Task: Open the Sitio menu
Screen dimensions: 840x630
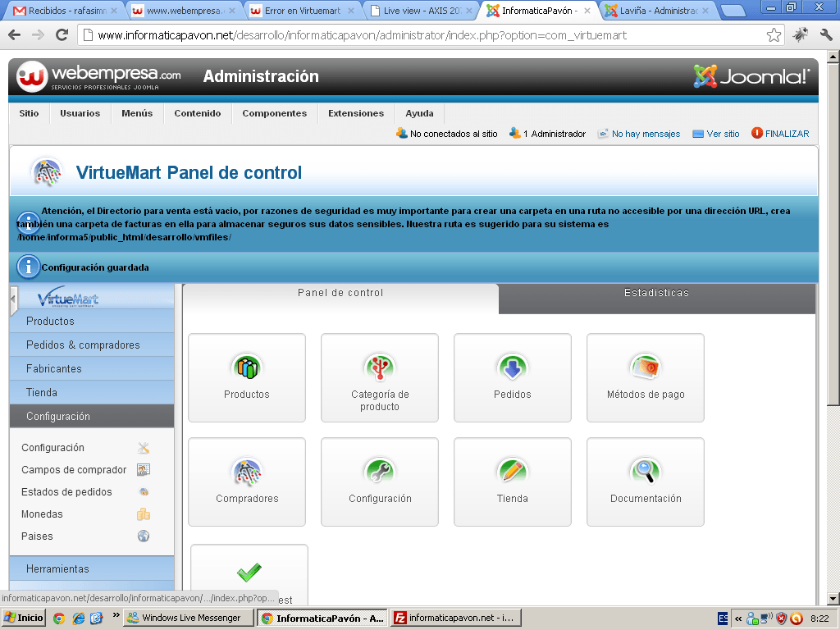Action: (29, 113)
